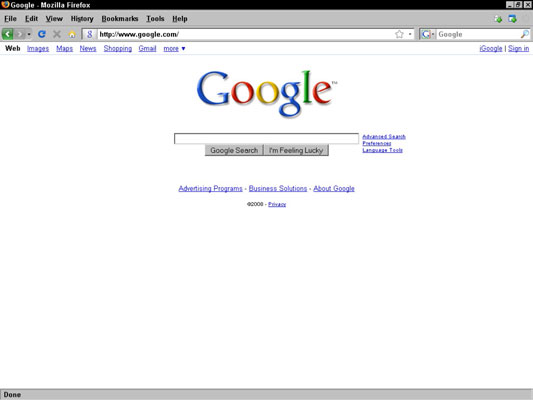Open the Privacy link
This screenshot has height=400, width=533.
[277, 204]
